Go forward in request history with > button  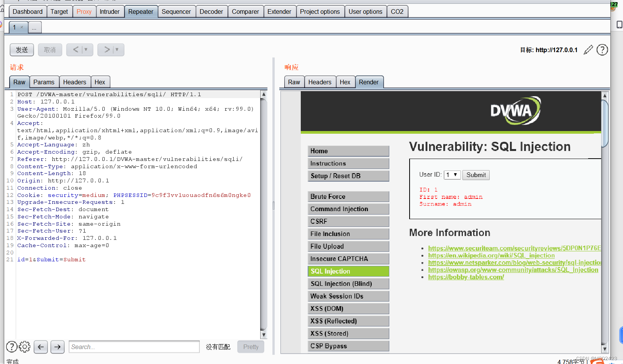pos(107,49)
